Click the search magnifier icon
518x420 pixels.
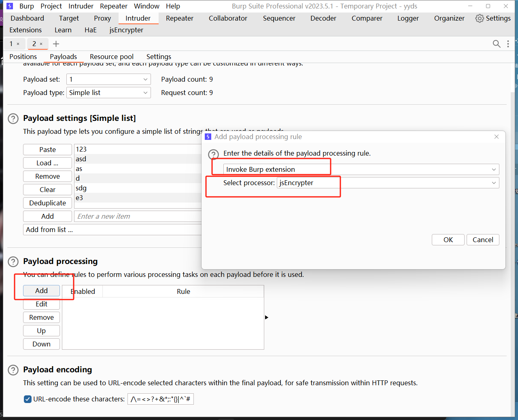[497, 44]
